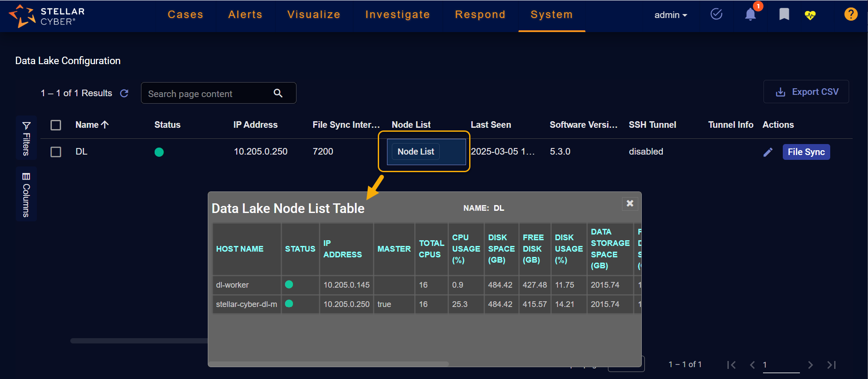
Task: Expand the Columns side panel
Action: [26, 195]
